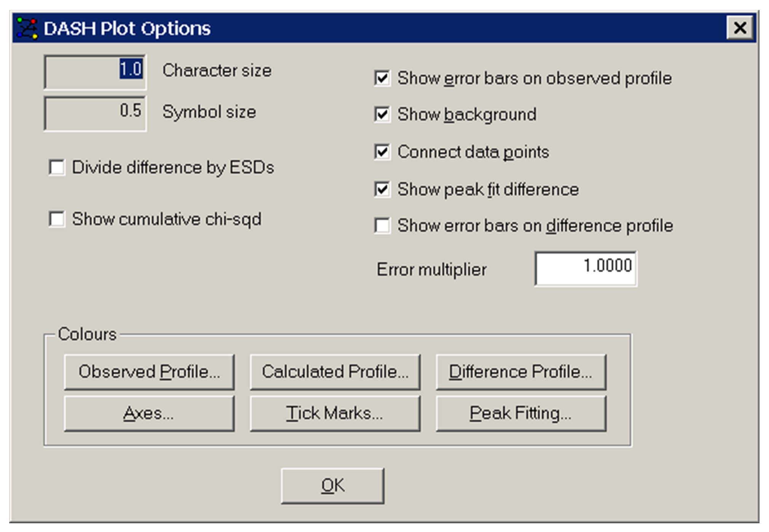This screenshot has width=769, height=532.
Task: Open Peak Fitting colour options
Action: coord(521,413)
